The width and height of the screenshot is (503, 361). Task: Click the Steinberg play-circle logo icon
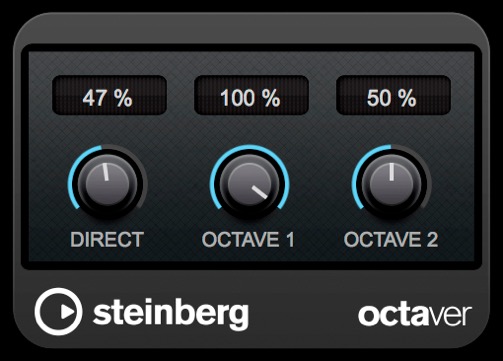point(58,311)
